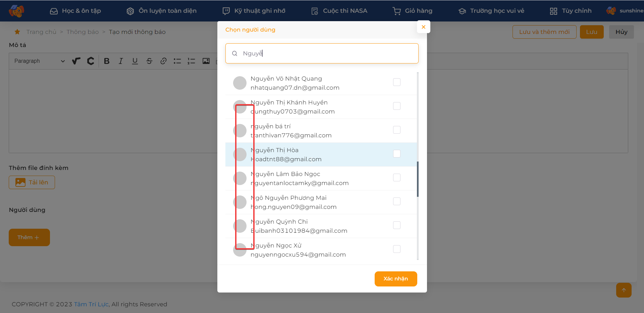
Task: Click email hong.nguyen09@gmail.com
Action: (293, 207)
